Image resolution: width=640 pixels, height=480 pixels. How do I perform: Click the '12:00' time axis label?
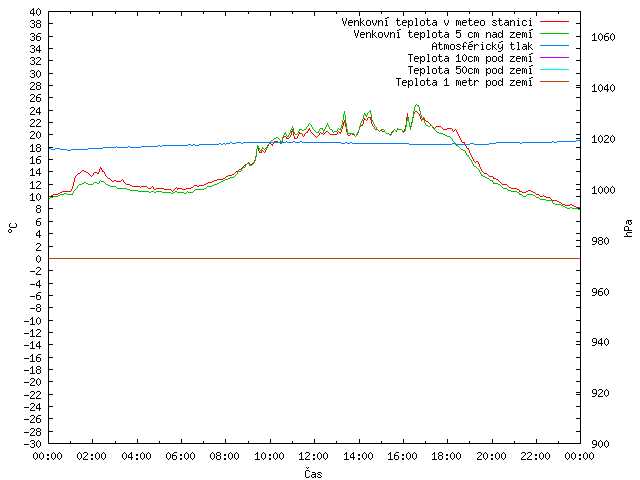(x=313, y=456)
